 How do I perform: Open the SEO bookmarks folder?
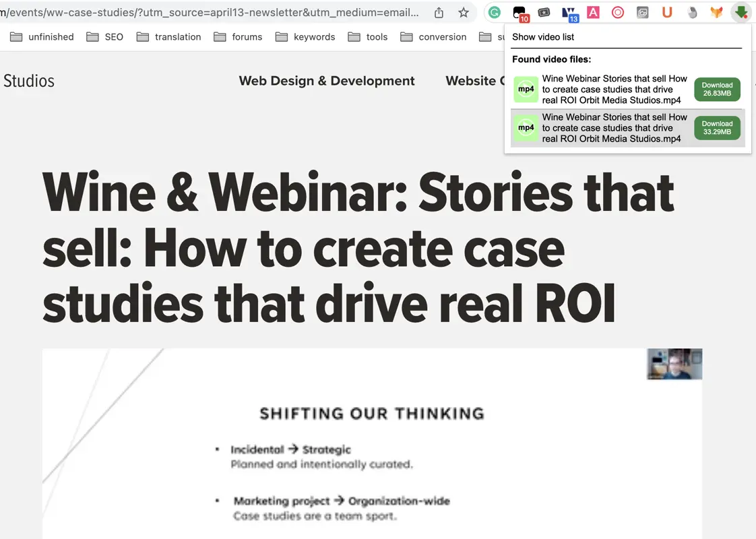114,36
